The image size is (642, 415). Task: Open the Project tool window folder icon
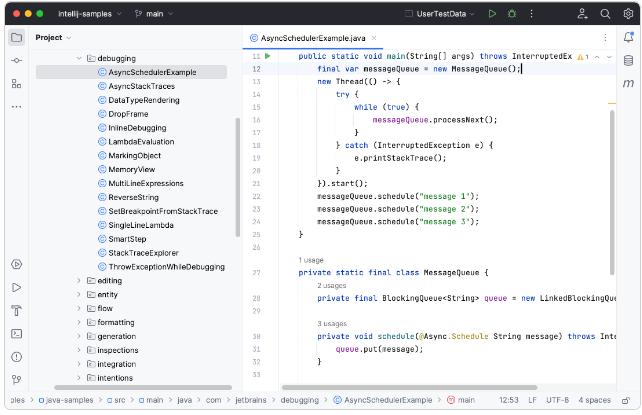16,38
